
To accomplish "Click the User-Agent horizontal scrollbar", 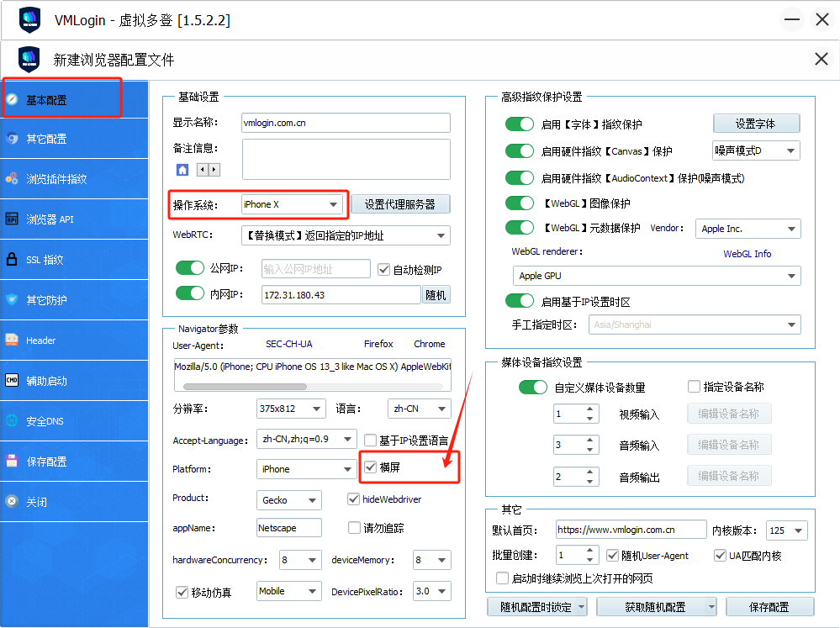I will point(245,387).
